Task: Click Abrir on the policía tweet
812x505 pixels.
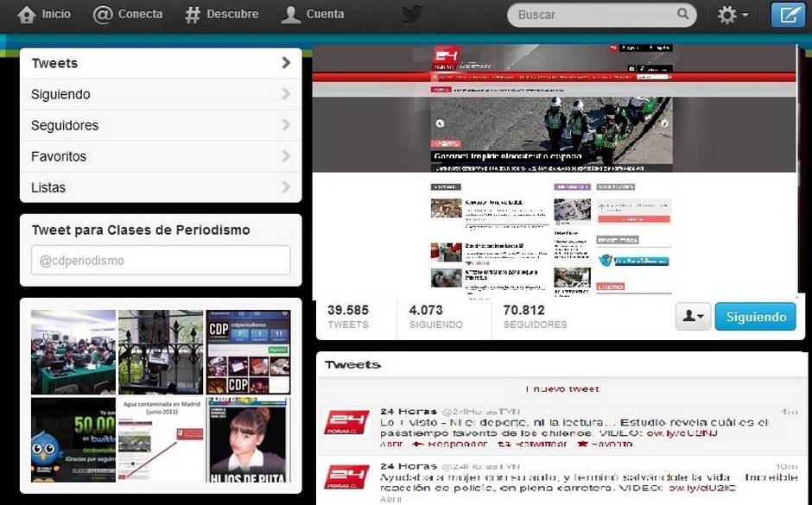Action: pos(391,499)
